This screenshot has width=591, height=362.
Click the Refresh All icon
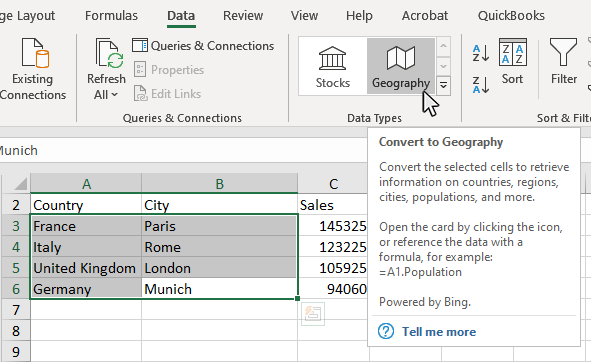[109, 53]
